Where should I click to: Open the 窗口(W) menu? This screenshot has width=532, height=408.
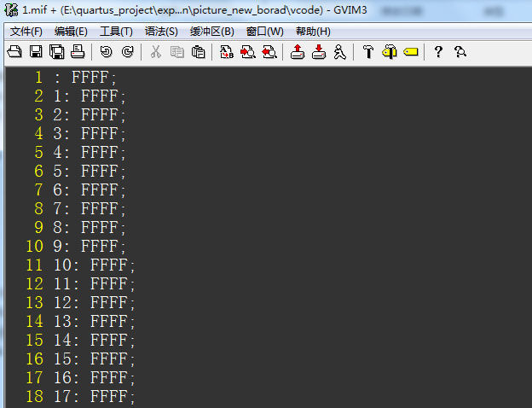click(264, 32)
